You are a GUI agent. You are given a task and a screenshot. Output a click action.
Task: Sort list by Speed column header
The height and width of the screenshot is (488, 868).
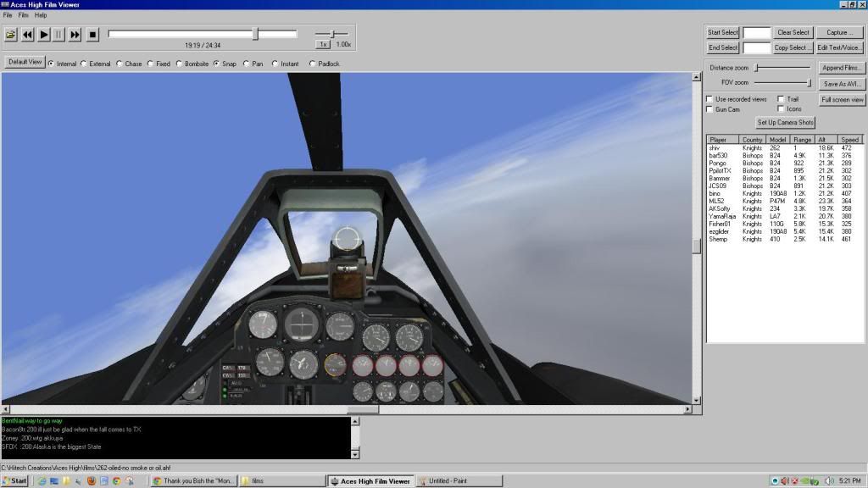pos(849,140)
